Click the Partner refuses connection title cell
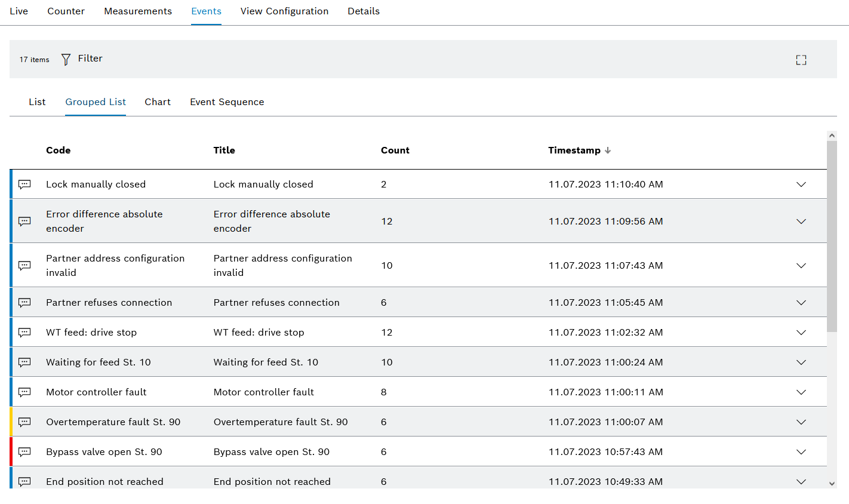Viewport: 849px width, 504px height. tap(276, 303)
